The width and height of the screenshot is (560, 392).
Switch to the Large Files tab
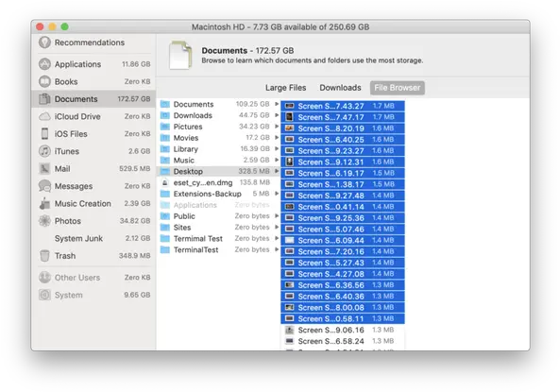click(286, 88)
